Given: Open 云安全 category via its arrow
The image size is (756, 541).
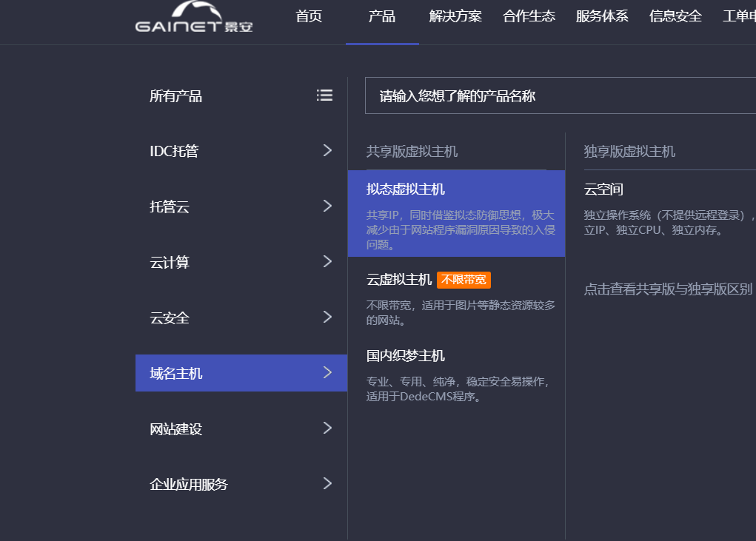Looking at the screenshot, I should [x=327, y=317].
